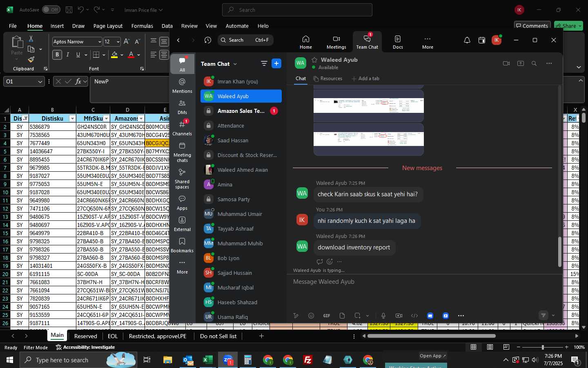
Task: Open Apps in Zoom sidebar
Action: point(182,202)
